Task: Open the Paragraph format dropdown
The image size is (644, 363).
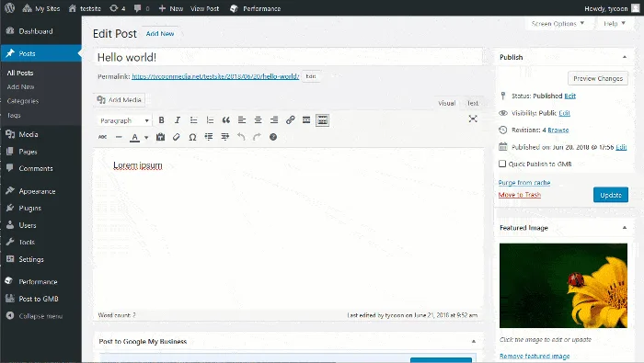Action: pos(124,120)
